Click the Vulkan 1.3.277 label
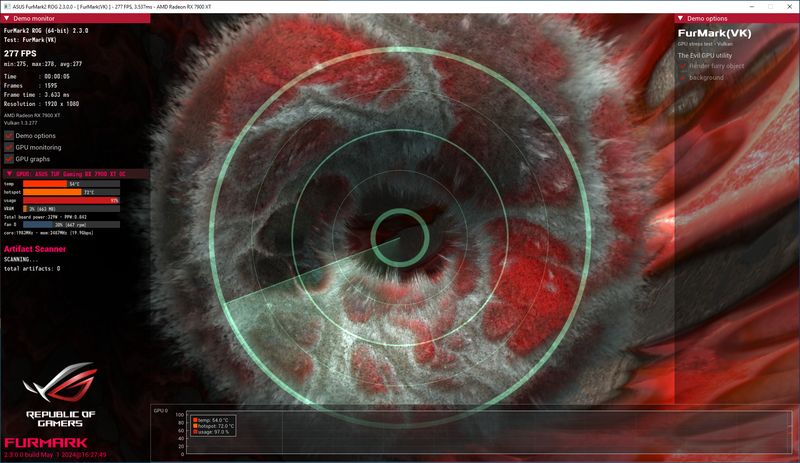This screenshot has width=800, height=463. pos(20,123)
